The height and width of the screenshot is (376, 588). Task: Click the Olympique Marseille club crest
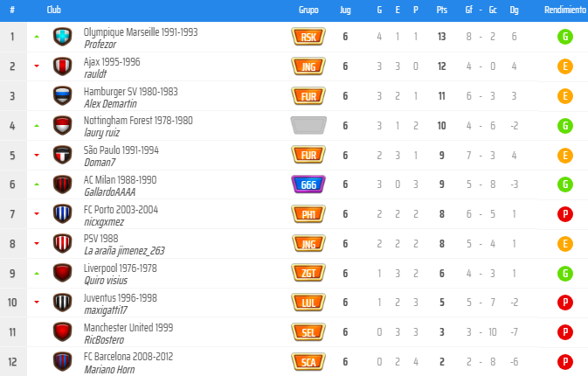(x=62, y=37)
